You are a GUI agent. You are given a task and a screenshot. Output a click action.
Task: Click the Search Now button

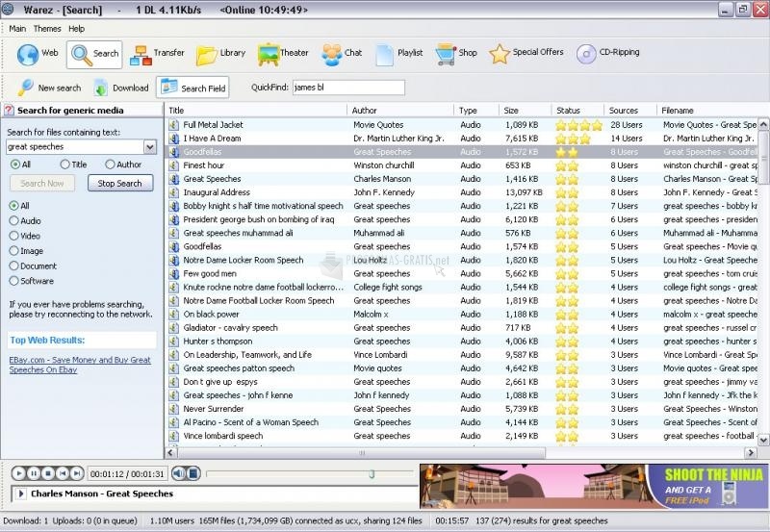click(x=42, y=183)
